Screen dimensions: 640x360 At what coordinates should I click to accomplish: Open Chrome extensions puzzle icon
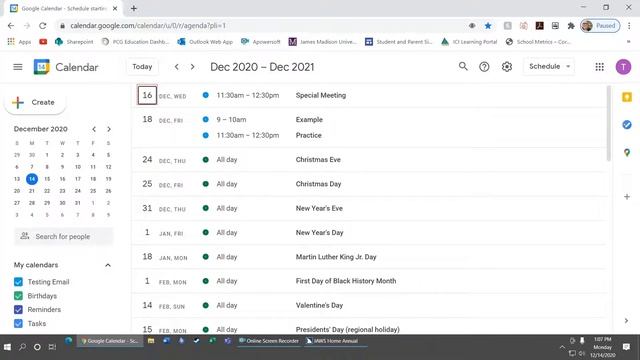[571, 26]
